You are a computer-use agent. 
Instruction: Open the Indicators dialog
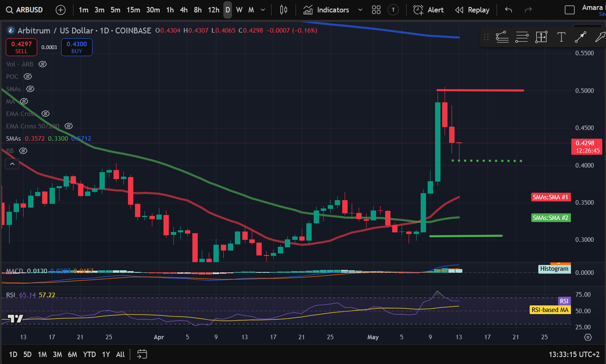tap(326, 10)
